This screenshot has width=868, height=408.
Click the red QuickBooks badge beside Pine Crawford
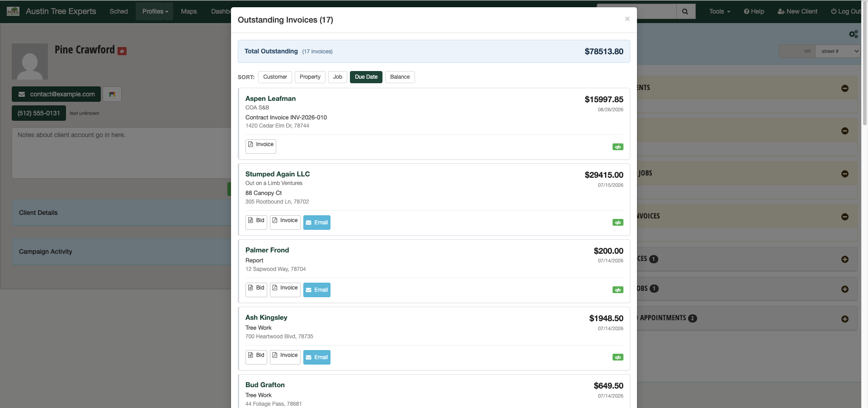pos(122,51)
